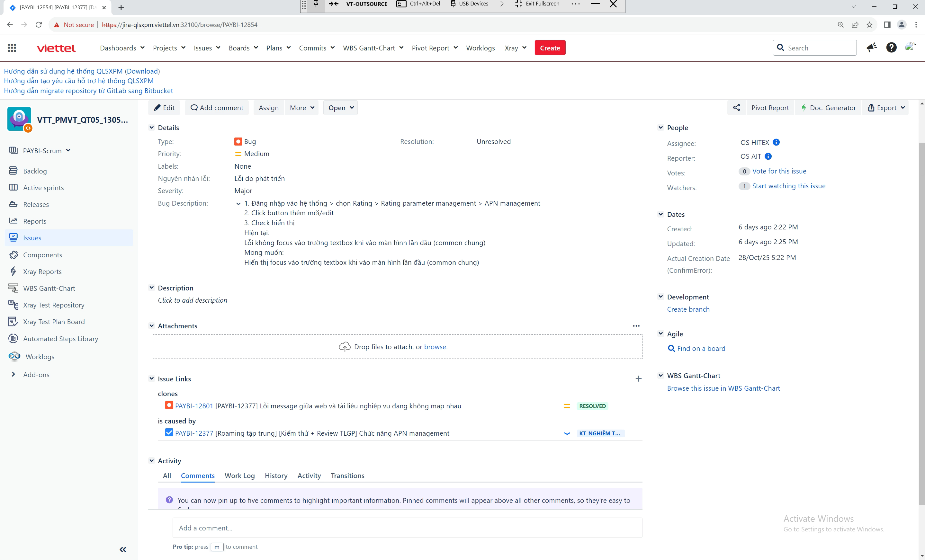
Task: Click the help question mark icon
Action: tap(891, 48)
